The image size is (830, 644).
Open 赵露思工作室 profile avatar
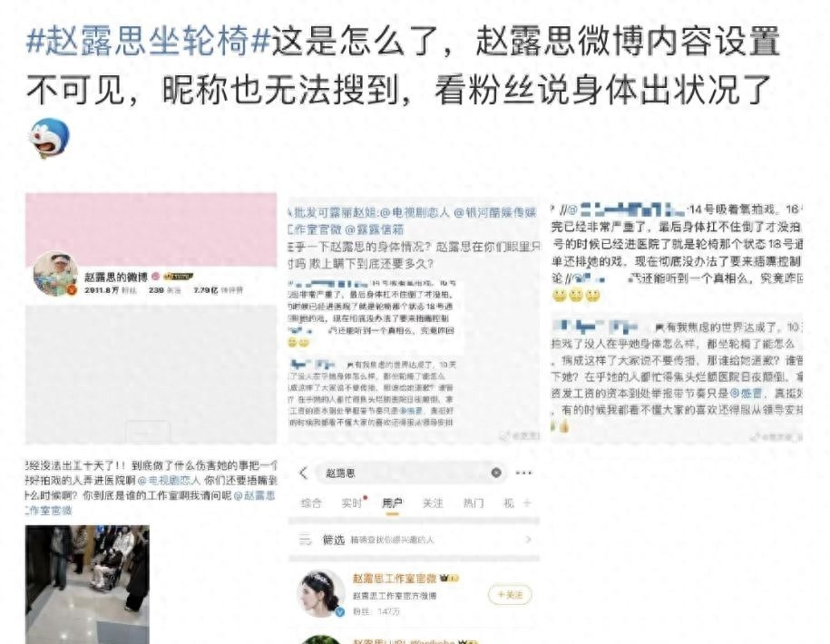coord(321,594)
